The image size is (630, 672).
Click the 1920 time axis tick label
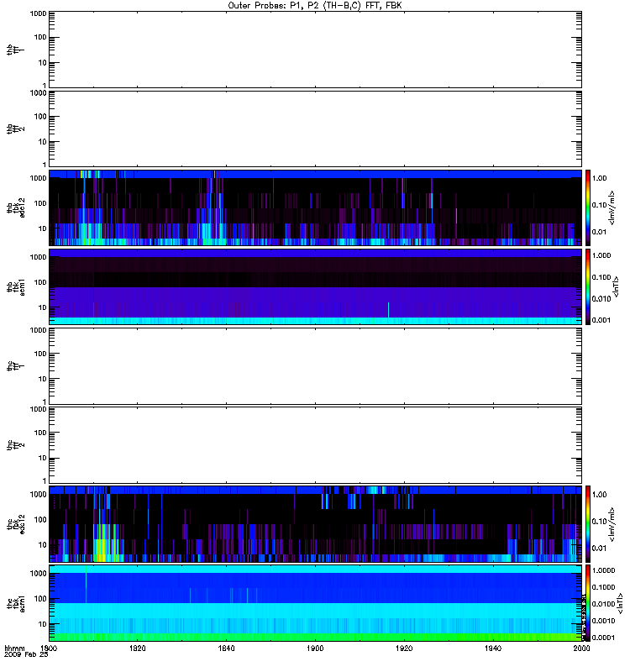click(404, 648)
